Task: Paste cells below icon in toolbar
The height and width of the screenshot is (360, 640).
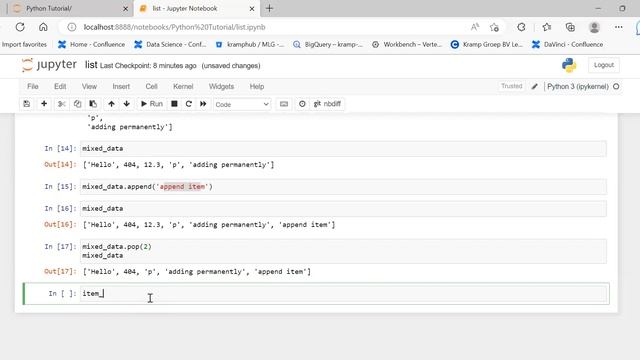Action: 93,104
